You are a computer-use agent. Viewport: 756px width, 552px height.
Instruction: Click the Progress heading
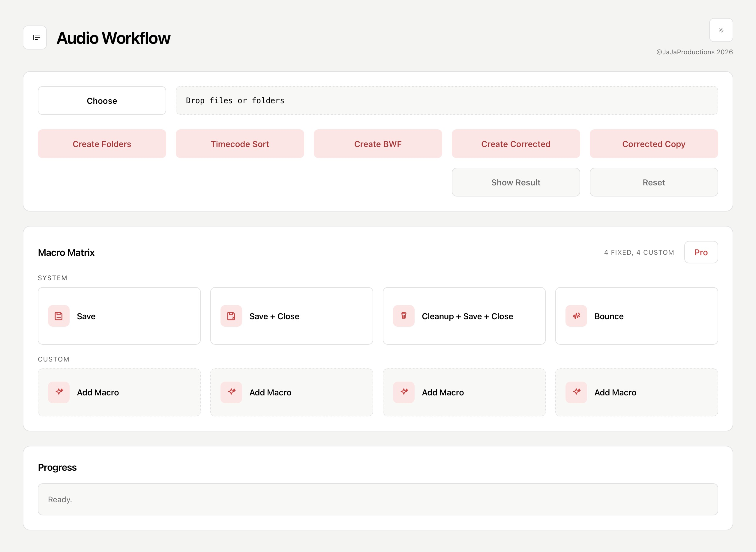pos(57,467)
